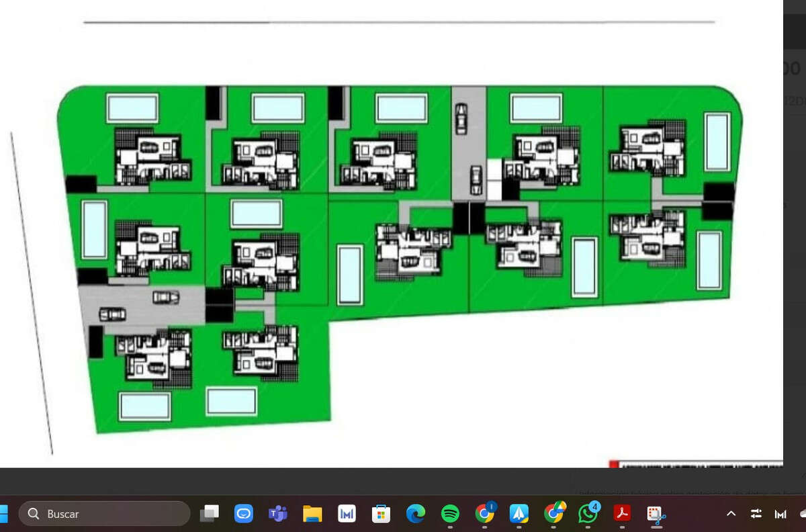Open the Snipping Tool taskbar icon
Viewport: 806px width, 532px height.
click(x=656, y=515)
